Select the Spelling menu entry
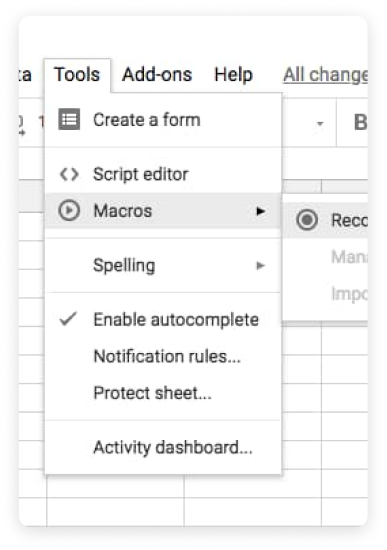The width and height of the screenshot is (387, 550). tap(163, 266)
